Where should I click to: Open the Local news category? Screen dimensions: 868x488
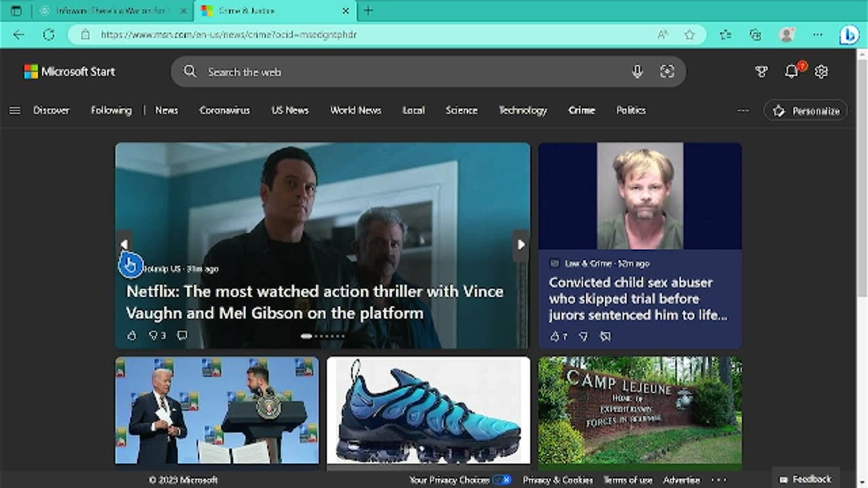coord(414,110)
